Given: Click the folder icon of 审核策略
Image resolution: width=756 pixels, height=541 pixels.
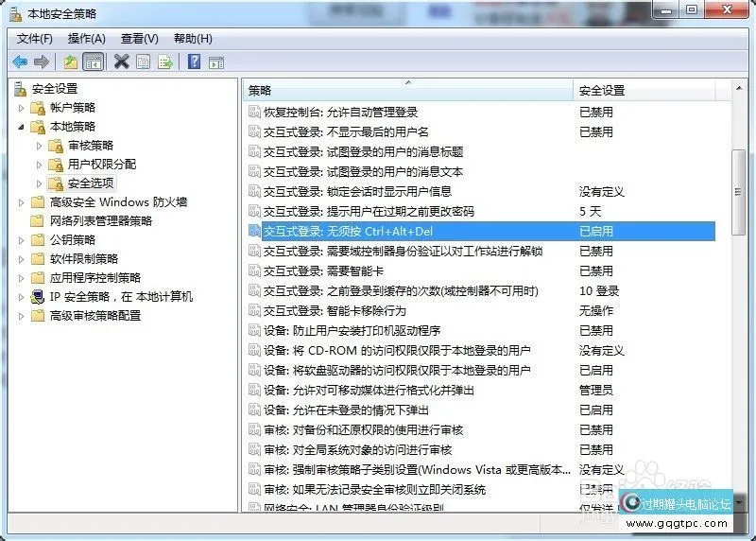Looking at the screenshot, I should pyautogui.click(x=56, y=146).
